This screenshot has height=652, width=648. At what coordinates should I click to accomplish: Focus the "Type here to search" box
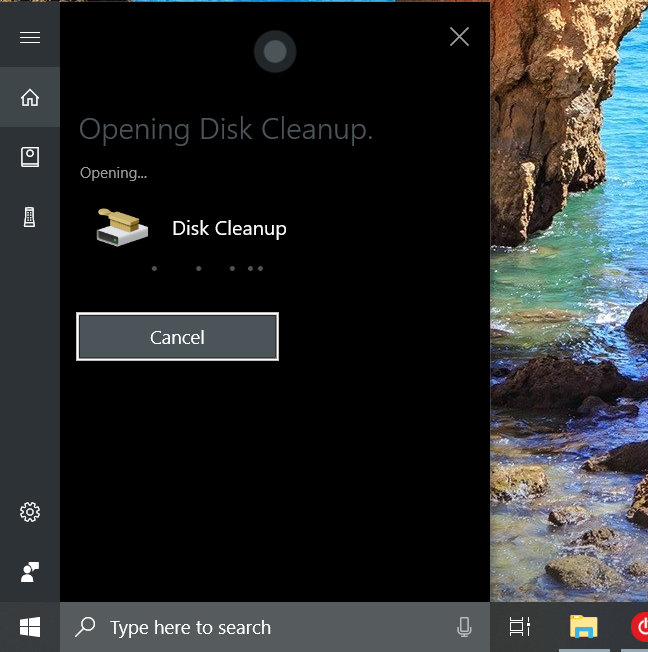275,627
